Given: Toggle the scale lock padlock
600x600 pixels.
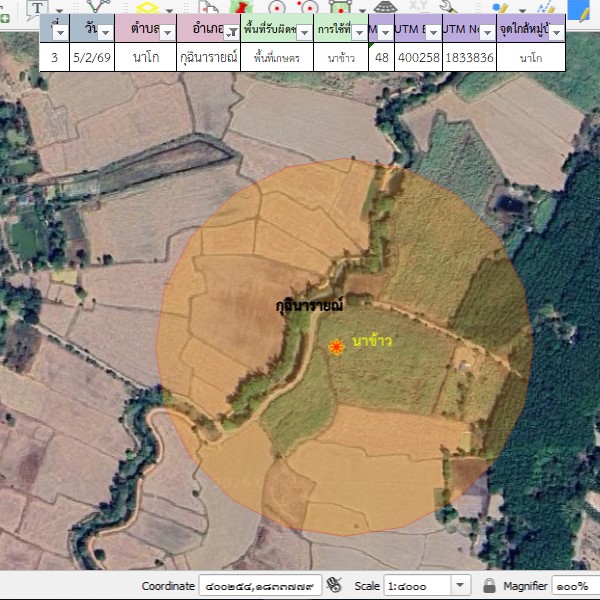Looking at the screenshot, I should pos(489,585).
